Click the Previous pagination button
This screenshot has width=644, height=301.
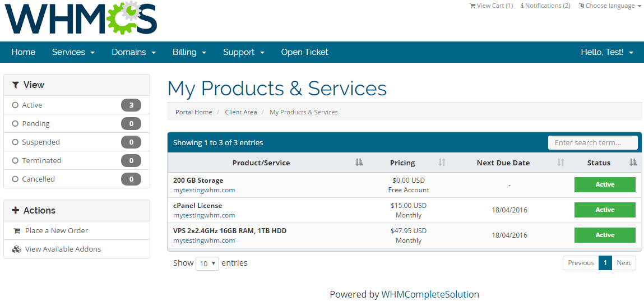coord(581,263)
